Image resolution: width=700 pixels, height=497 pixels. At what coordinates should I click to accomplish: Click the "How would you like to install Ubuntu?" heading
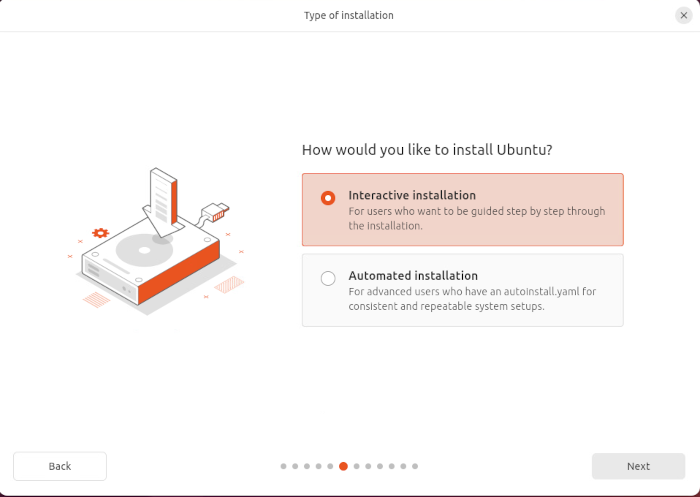click(x=427, y=150)
